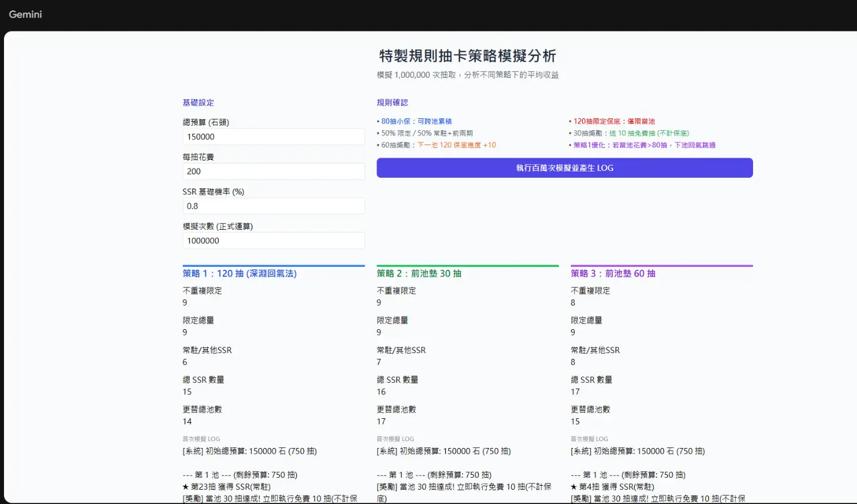Click the 50% 限定 / 50% 常駐 rule
857x504 pixels.
(426, 133)
